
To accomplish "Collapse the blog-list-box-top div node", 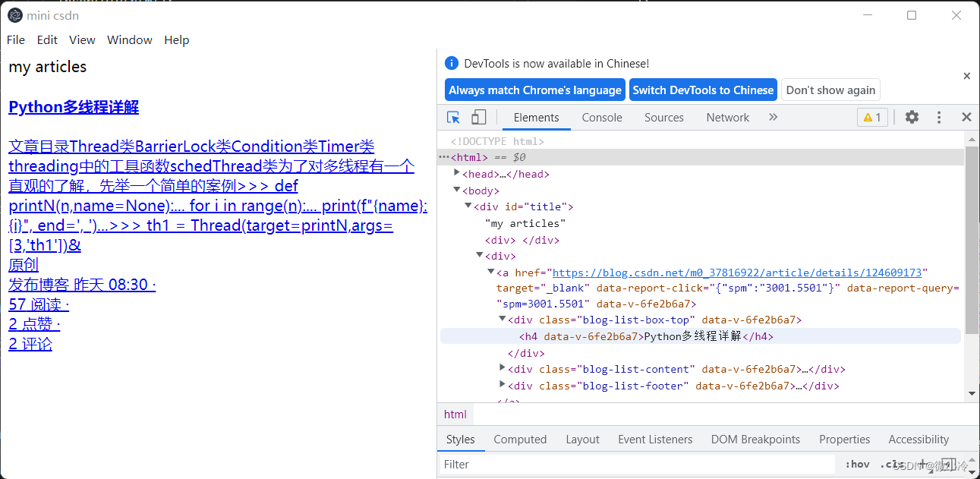I will [x=503, y=320].
